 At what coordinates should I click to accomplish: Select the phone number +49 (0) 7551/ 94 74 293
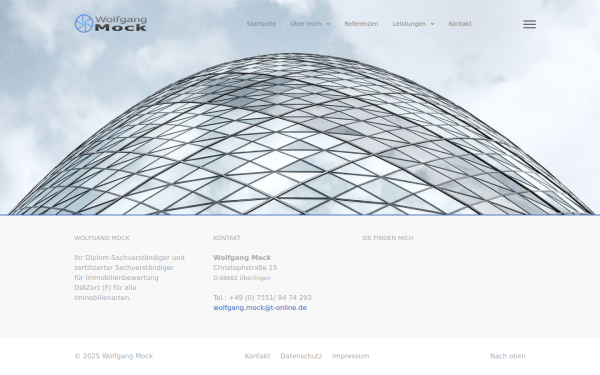(x=270, y=298)
